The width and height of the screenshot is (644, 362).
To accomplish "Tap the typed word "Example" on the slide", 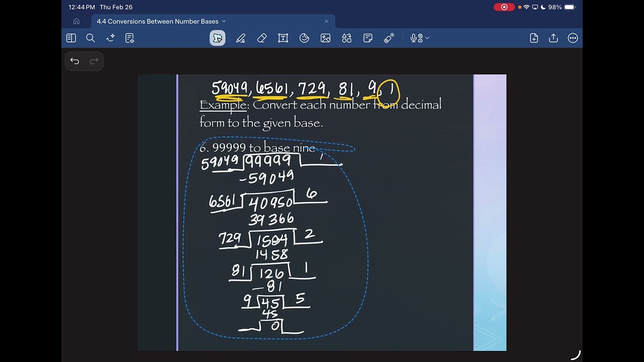I will [223, 105].
